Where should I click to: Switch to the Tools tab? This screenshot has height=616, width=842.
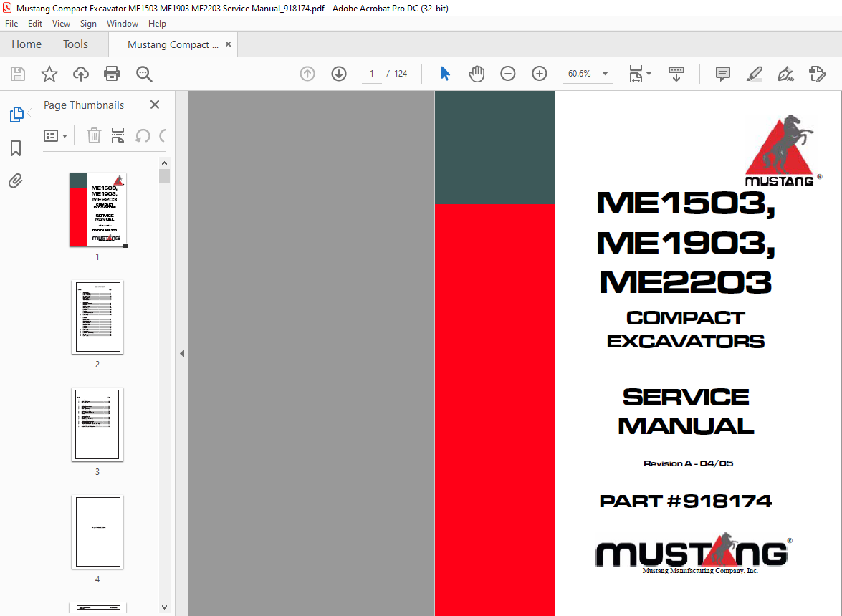coord(75,44)
